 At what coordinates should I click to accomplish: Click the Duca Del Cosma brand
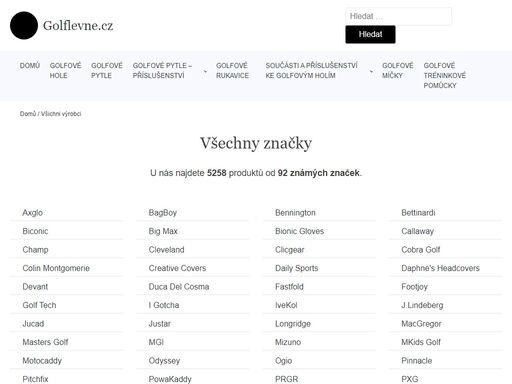click(x=179, y=287)
